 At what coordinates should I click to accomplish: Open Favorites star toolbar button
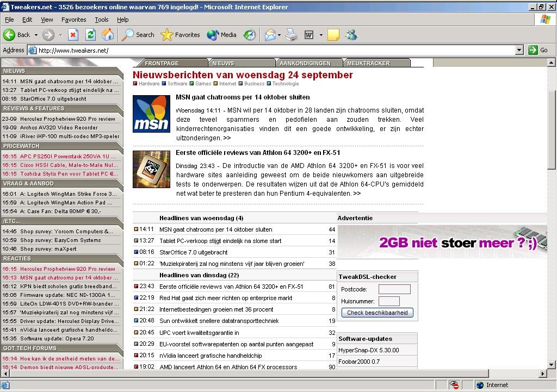click(181, 35)
